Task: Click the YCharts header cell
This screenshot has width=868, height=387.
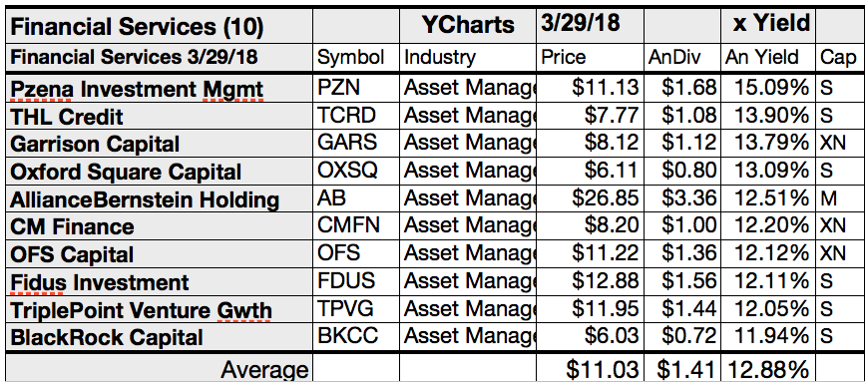Action: pos(468,26)
